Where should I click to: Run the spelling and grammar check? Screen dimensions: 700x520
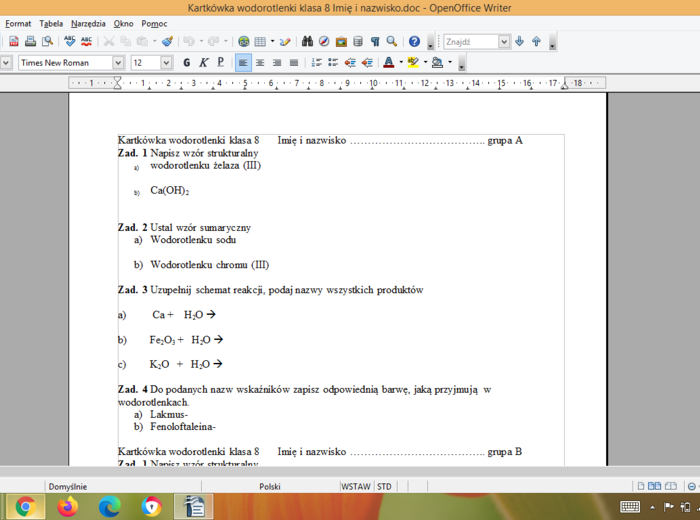(x=70, y=42)
